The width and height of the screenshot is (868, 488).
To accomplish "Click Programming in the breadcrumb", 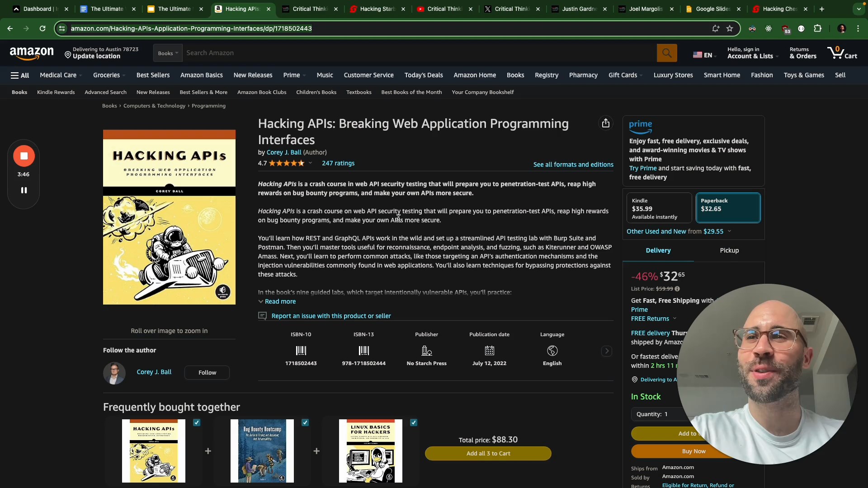I will click(x=208, y=106).
